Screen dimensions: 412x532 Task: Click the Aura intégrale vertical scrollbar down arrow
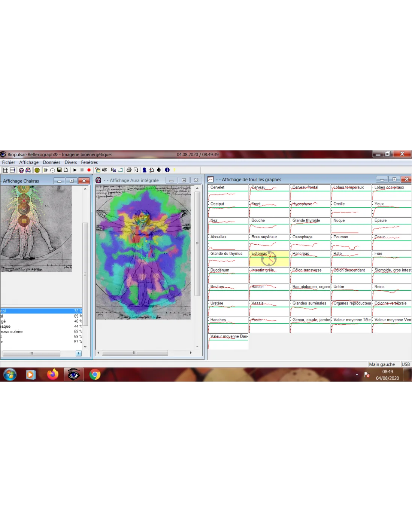(197, 346)
